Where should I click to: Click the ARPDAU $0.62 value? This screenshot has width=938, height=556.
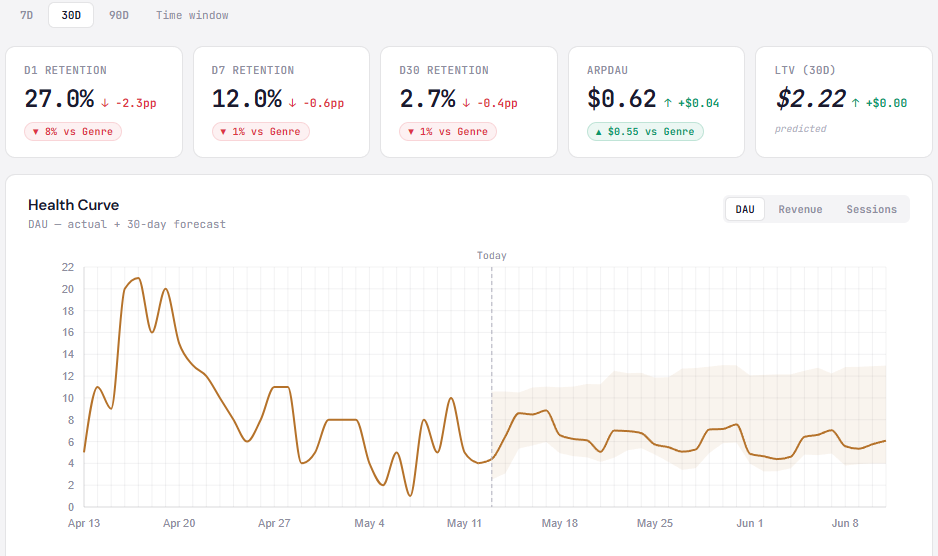622,99
